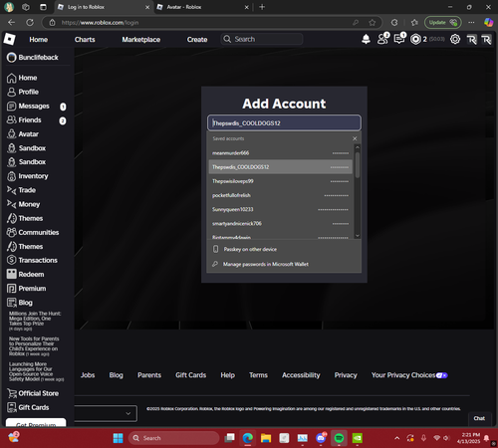Open File Explorer from taskbar
This screenshot has height=448, width=498.
coord(266,438)
